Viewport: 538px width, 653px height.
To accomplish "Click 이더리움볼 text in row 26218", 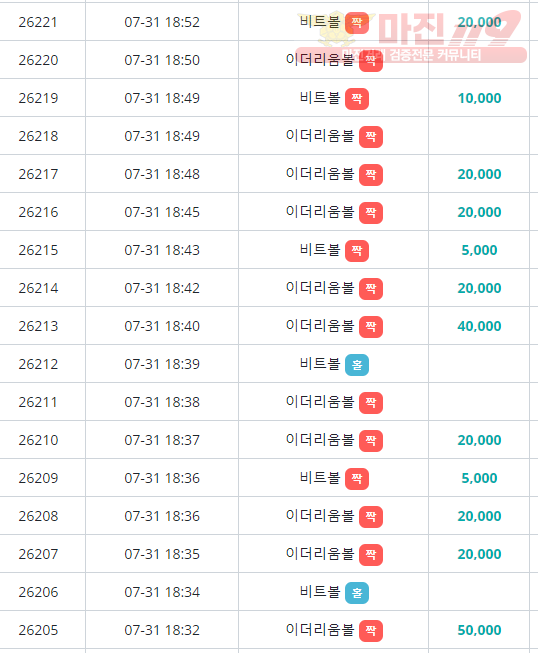I will tap(320, 136).
